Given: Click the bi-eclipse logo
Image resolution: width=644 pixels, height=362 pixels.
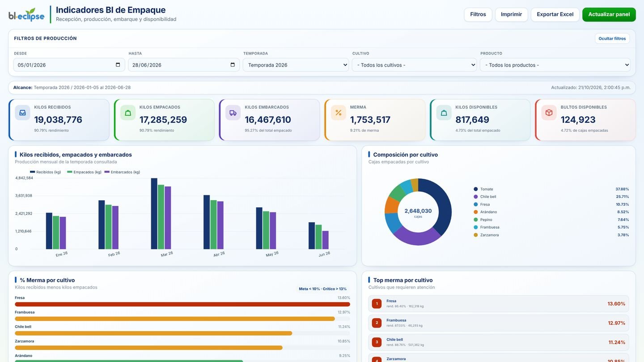Looking at the screenshot, I should 26,15.
